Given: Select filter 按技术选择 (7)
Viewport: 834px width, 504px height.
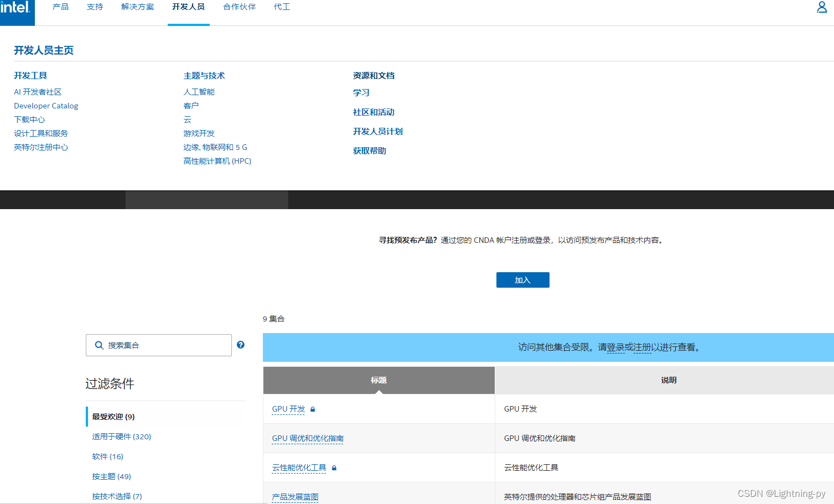Looking at the screenshot, I should (117, 496).
